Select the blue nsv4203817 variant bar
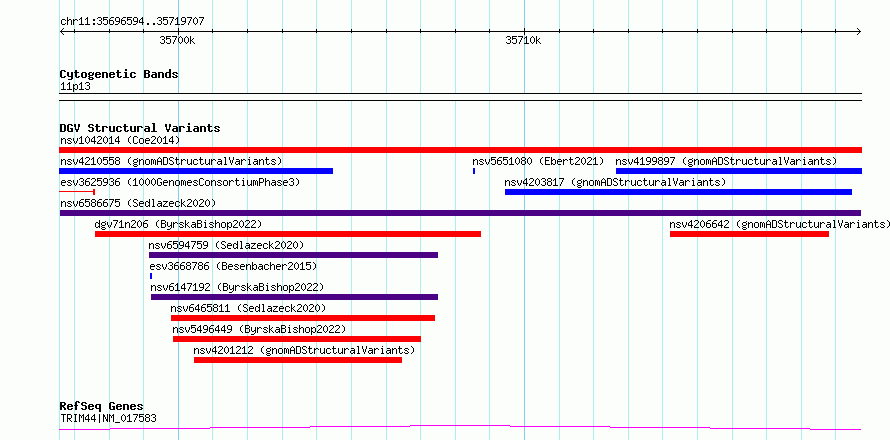The width and height of the screenshot is (890, 440). point(678,192)
